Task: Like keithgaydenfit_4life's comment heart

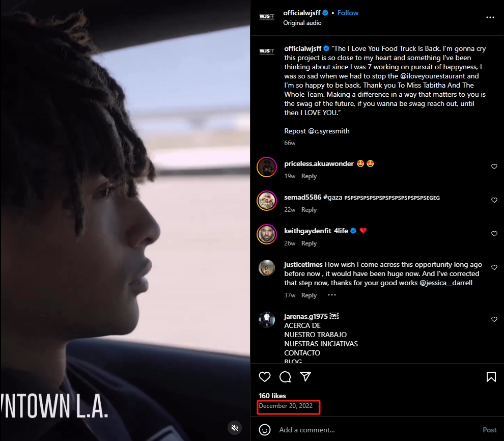Action: [x=494, y=234]
